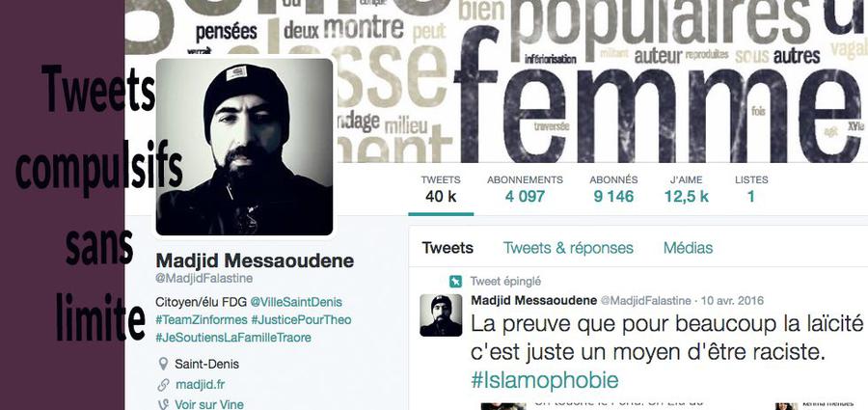Select the Tweets timeline tab
868x410 pixels.
click(448, 248)
